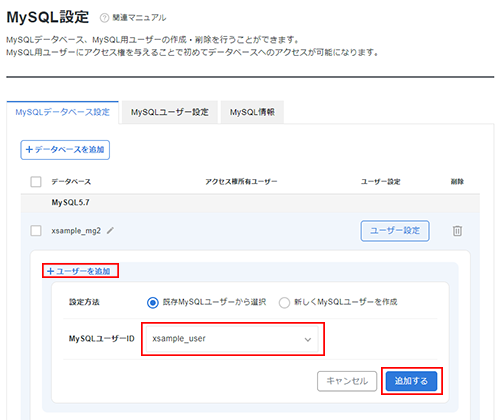Switch to MySQLユーザー設定 tab

[170, 112]
